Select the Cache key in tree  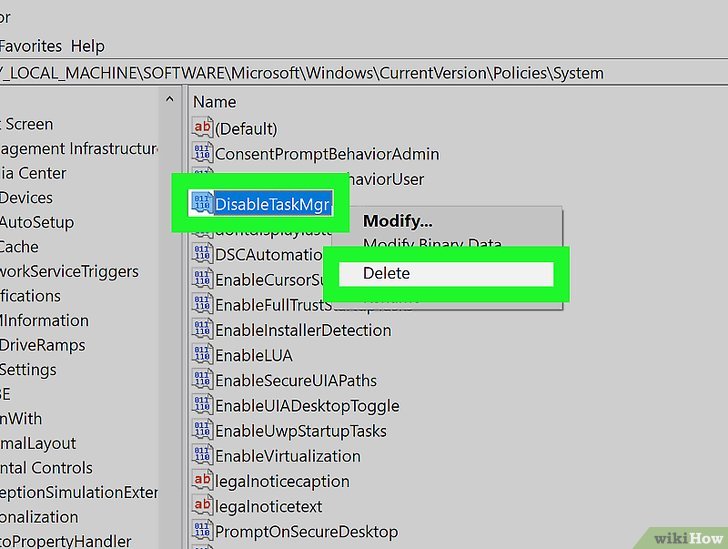click(19, 247)
